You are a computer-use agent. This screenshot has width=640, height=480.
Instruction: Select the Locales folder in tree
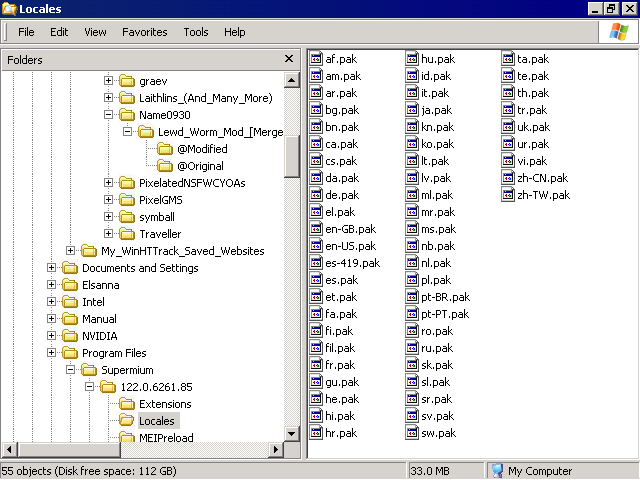coord(157,421)
